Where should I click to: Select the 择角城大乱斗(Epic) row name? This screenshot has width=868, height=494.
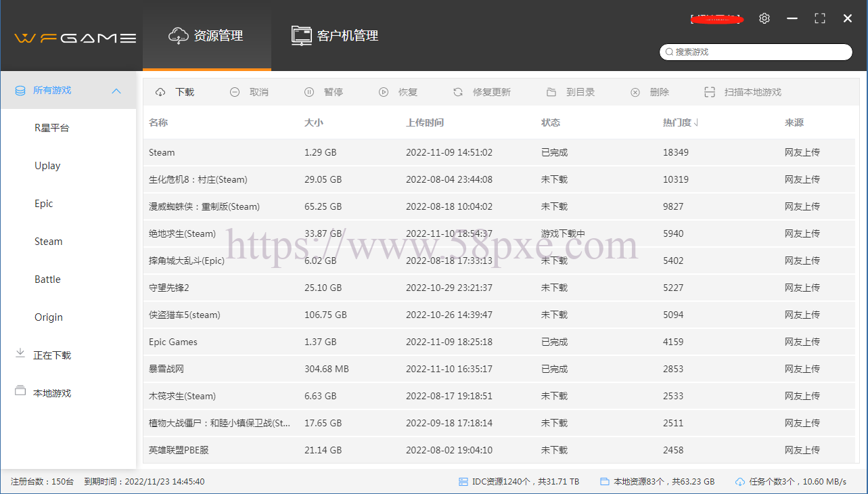click(187, 261)
